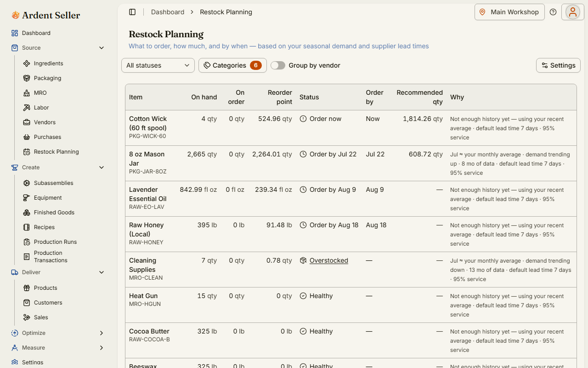
Task: Click the Overstocked package status icon
Action: coord(303,260)
